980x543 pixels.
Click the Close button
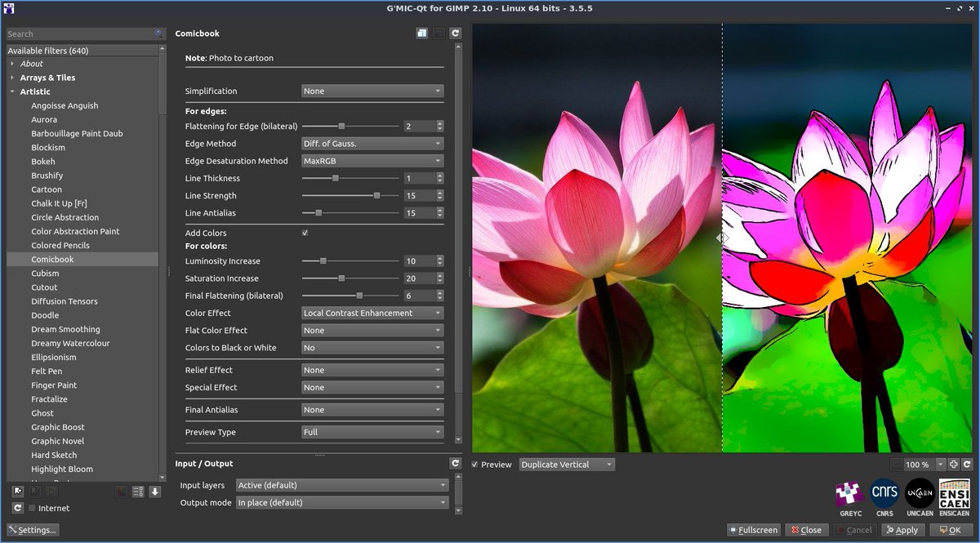pos(806,530)
